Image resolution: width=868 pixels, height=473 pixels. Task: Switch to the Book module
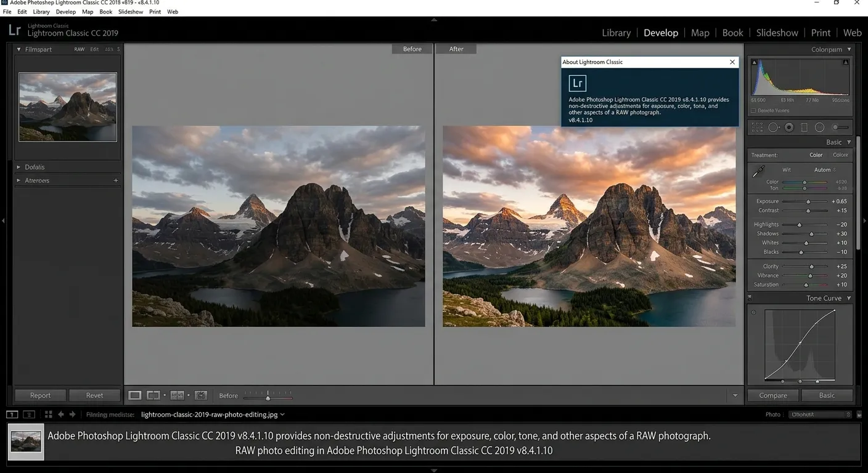pyautogui.click(x=733, y=33)
